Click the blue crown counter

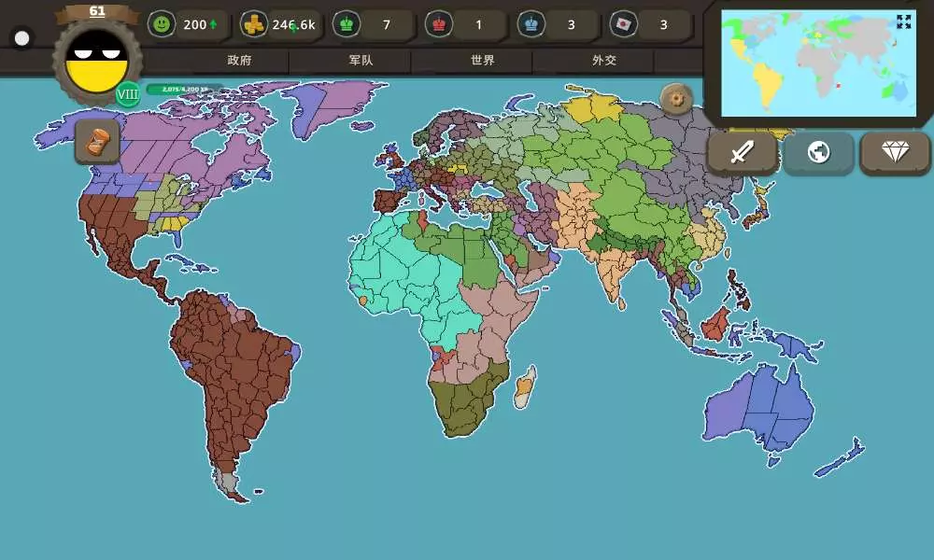531,24
